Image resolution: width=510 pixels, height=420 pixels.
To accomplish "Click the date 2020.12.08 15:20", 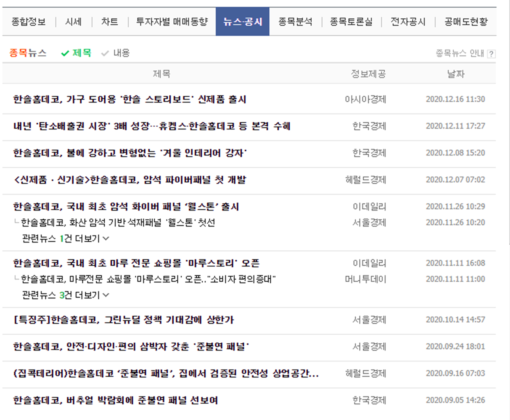I will pos(455,153).
